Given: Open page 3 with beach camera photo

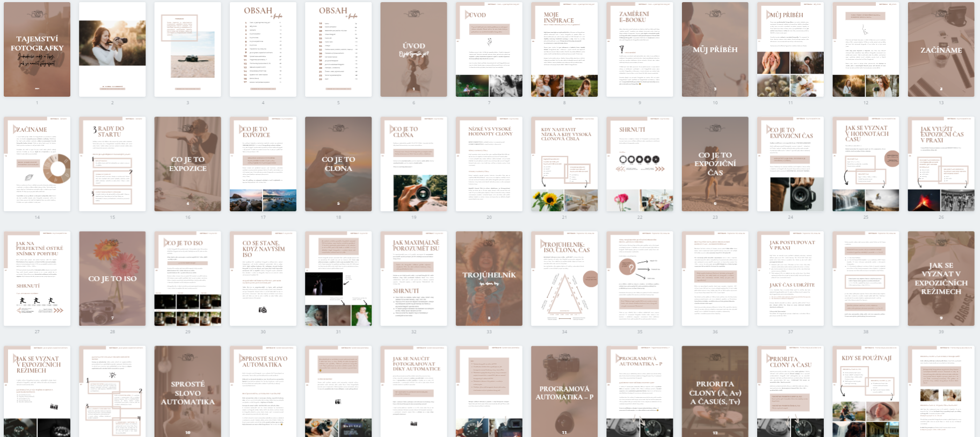Looking at the screenshot, I should 188,49.
